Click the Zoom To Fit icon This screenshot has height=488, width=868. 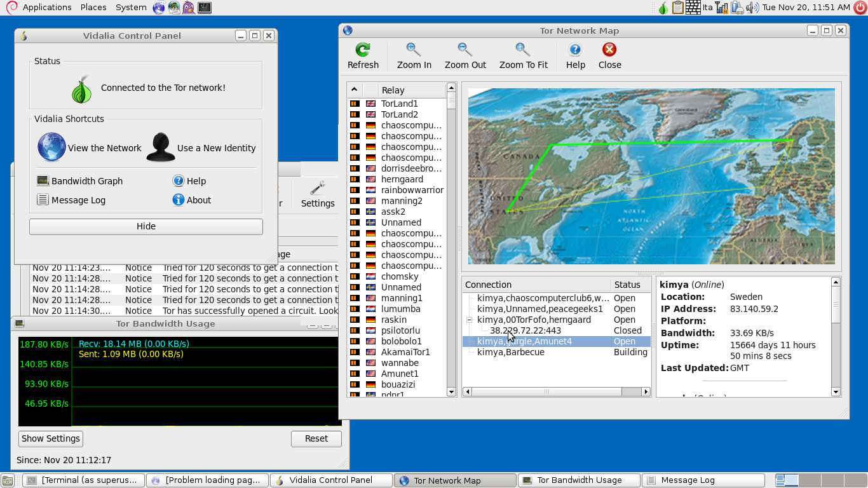pos(523,50)
